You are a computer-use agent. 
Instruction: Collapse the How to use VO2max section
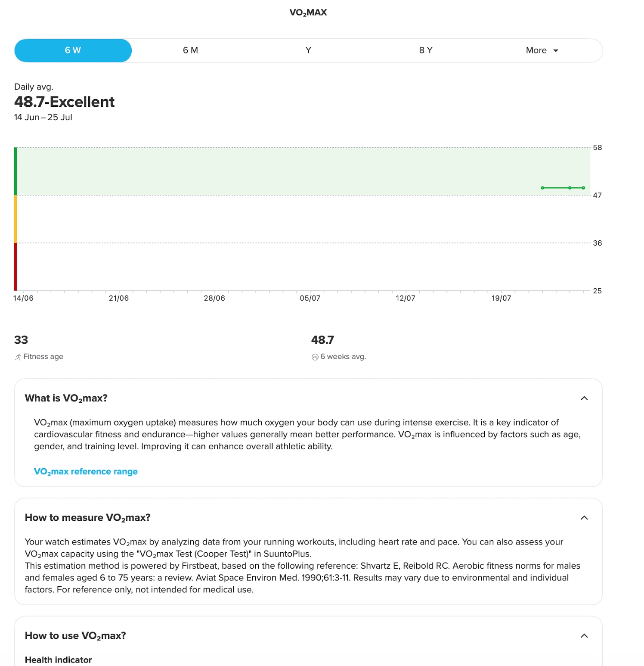[584, 635]
